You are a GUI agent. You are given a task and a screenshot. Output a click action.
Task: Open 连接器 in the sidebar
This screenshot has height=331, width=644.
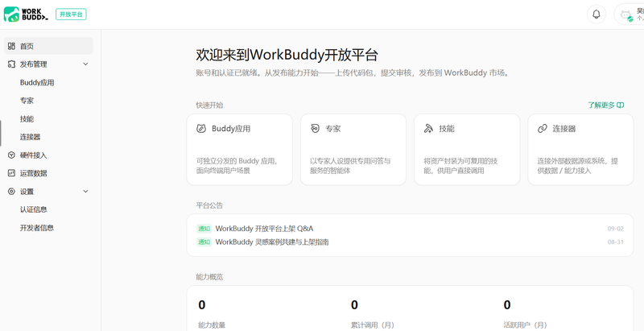pos(30,137)
